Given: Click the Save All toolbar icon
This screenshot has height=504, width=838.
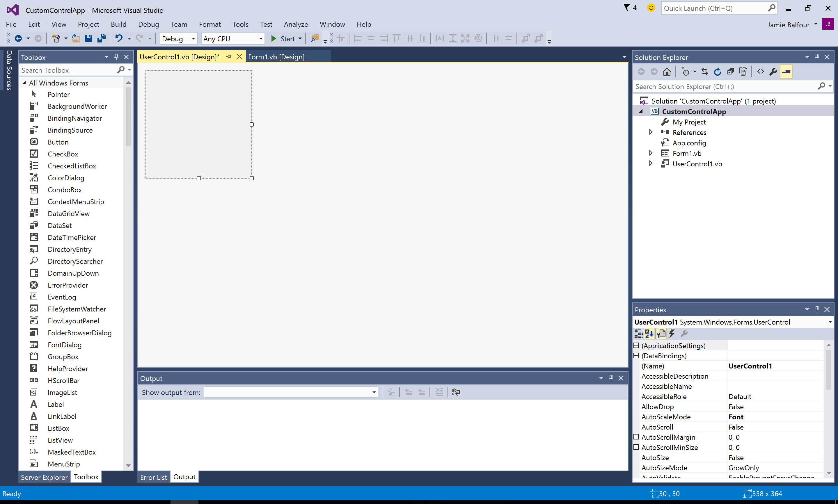Looking at the screenshot, I should click(x=101, y=39).
